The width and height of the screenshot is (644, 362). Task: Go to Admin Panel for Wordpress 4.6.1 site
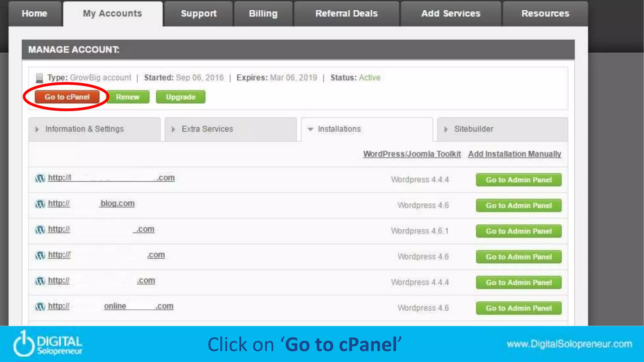pyautogui.click(x=519, y=231)
